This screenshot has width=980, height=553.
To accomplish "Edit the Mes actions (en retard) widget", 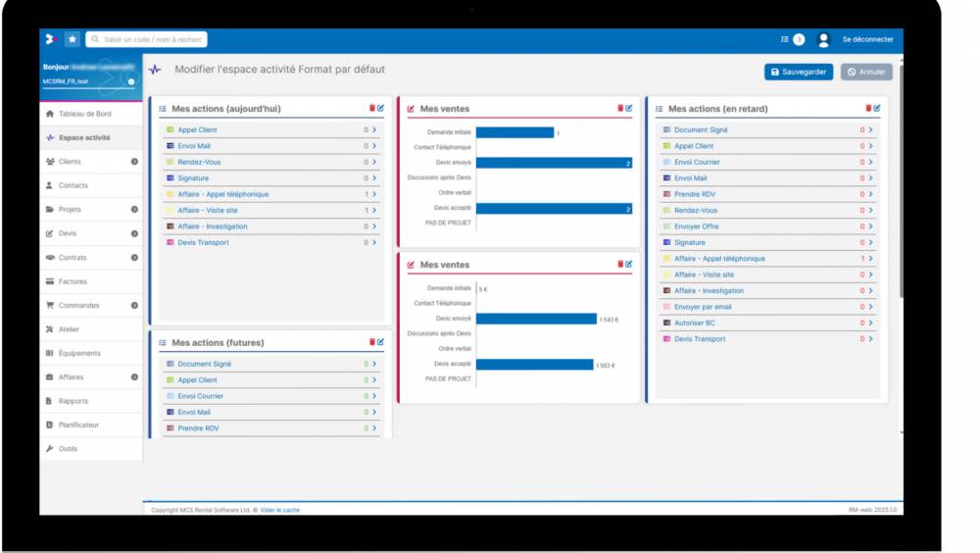I will 877,108.
